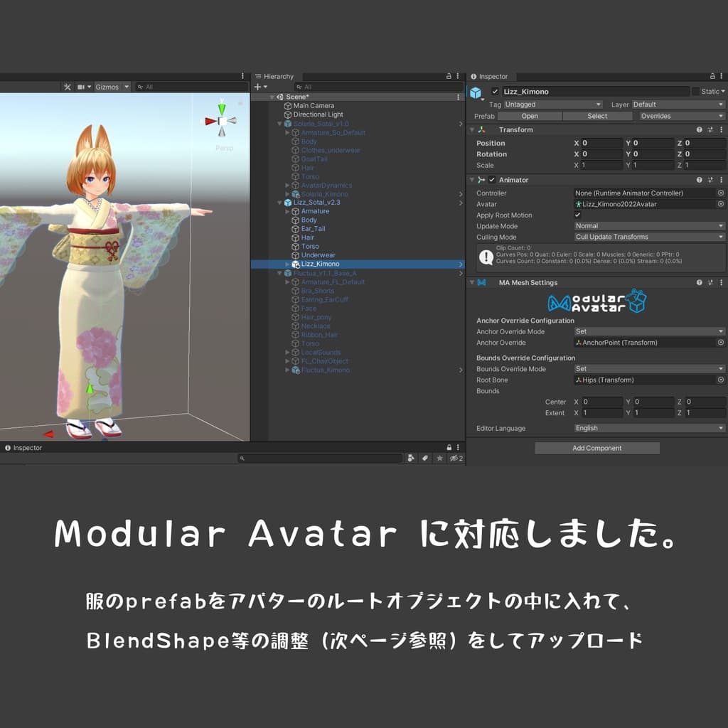Open Animator help icon
This screenshot has width=728, height=728.
coord(700,180)
